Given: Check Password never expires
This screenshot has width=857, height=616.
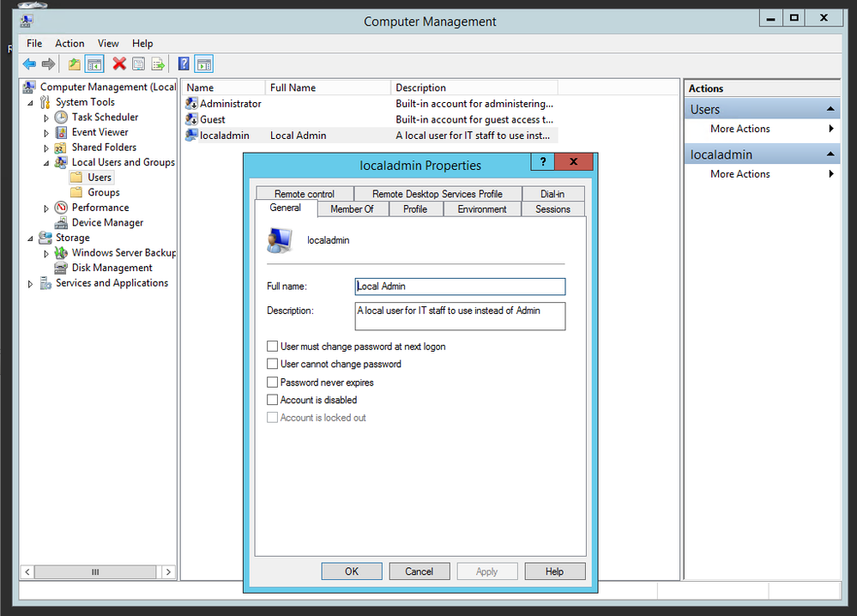Looking at the screenshot, I should tap(272, 382).
